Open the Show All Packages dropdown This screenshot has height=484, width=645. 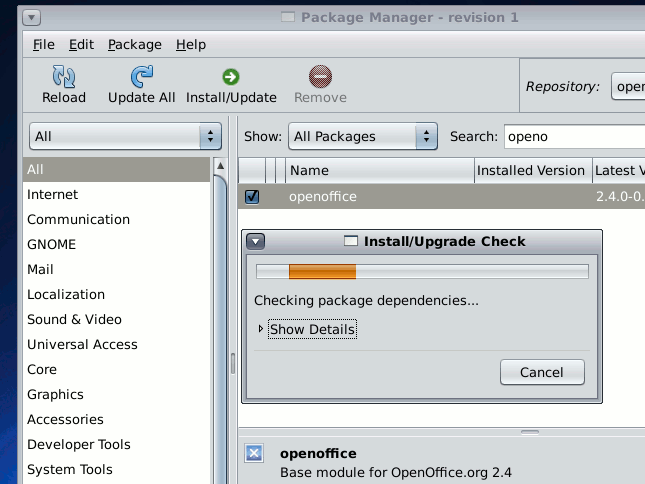point(363,136)
